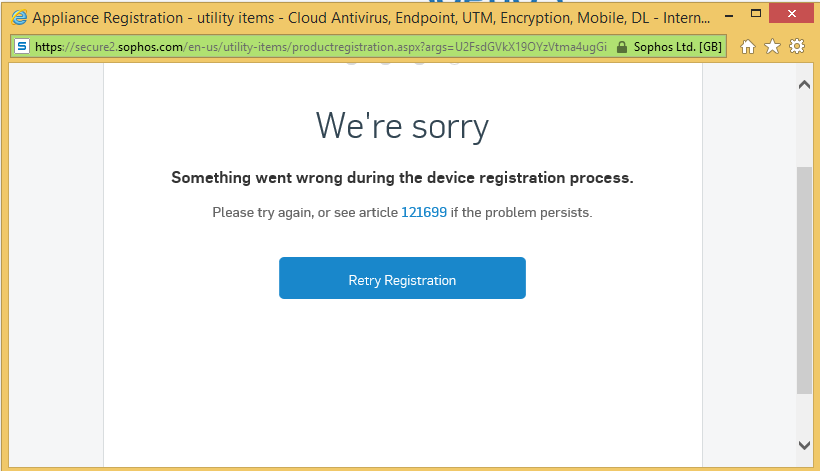This screenshot has height=471, width=820.
Task: Click scrollbar track below the thumb
Action: pyautogui.click(x=804, y=416)
